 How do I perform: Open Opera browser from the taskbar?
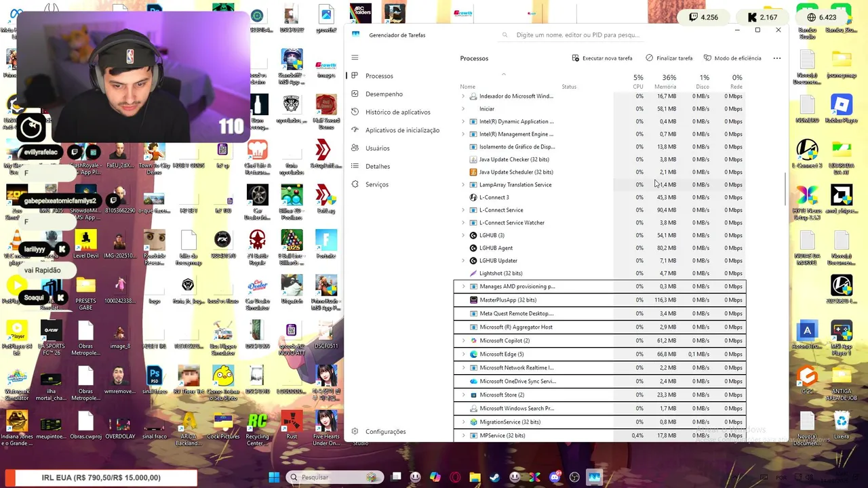455,477
